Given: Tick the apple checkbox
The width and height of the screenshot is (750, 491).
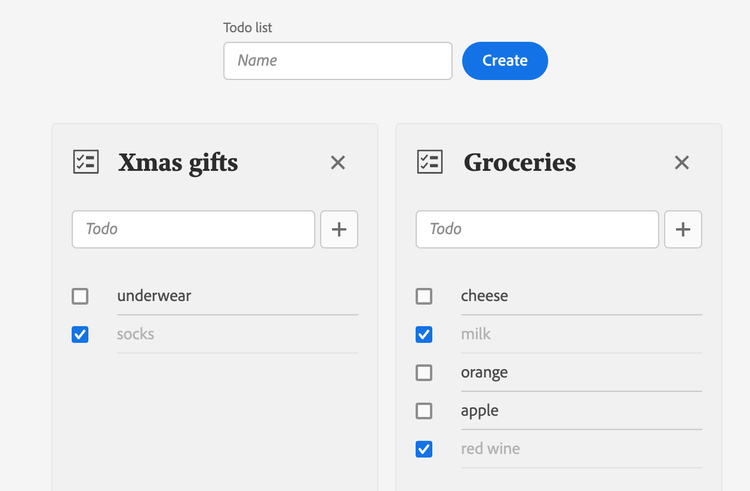Looking at the screenshot, I should tap(424, 411).
